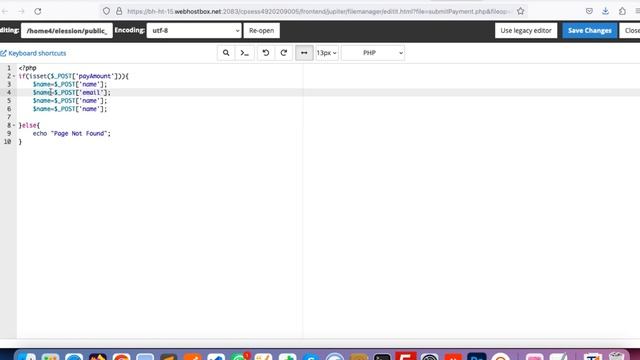Click the }else{ statement on line 8

[29, 125]
